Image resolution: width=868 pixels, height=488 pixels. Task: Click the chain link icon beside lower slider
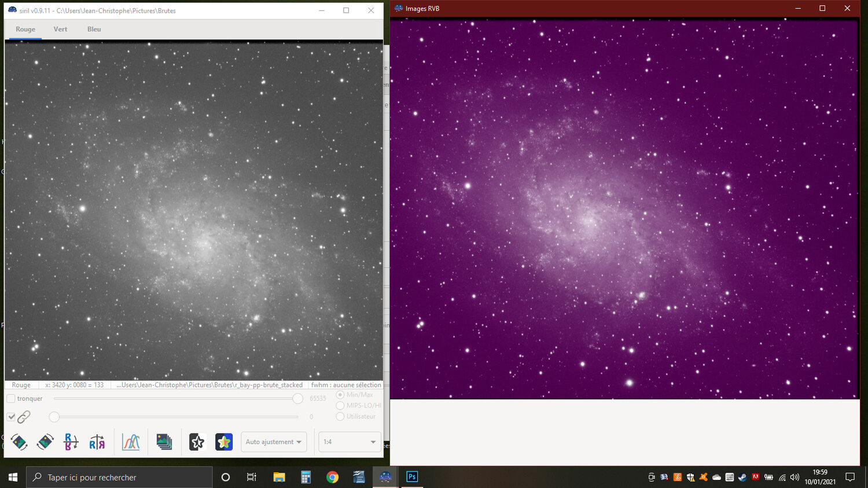24,417
